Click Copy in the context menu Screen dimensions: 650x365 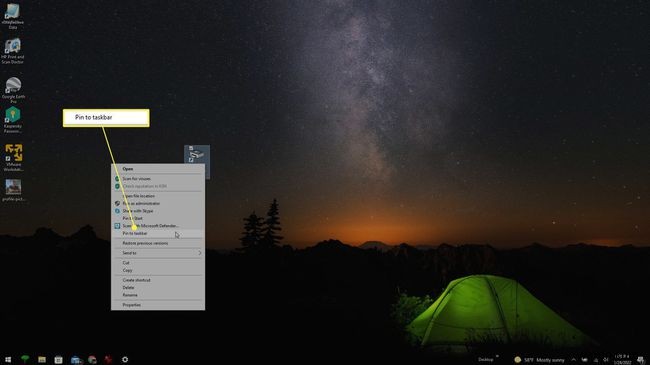(x=158, y=270)
